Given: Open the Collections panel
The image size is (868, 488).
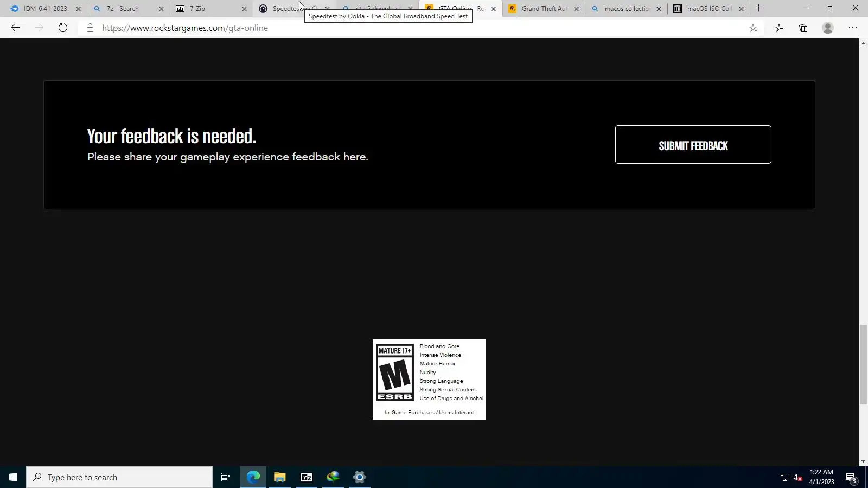Looking at the screenshot, I should pos(803,28).
